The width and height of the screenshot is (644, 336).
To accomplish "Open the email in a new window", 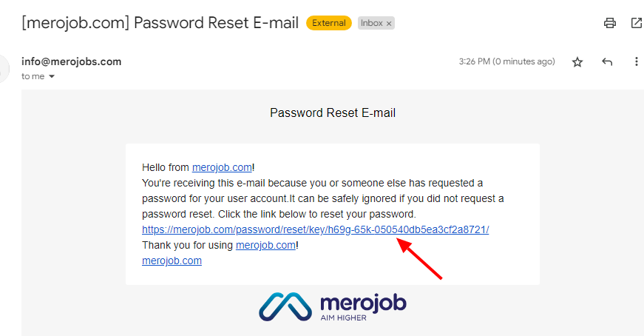I will pyautogui.click(x=636, y=23).
